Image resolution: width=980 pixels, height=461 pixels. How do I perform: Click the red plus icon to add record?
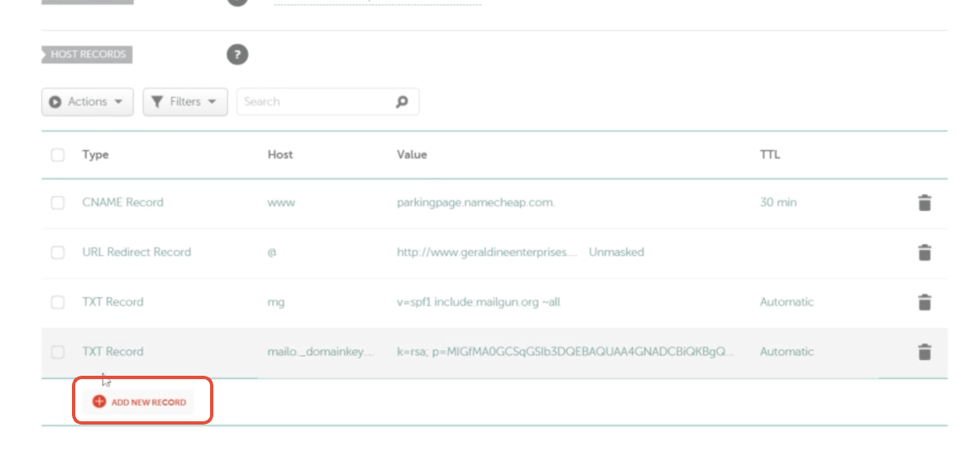(99, 401)
